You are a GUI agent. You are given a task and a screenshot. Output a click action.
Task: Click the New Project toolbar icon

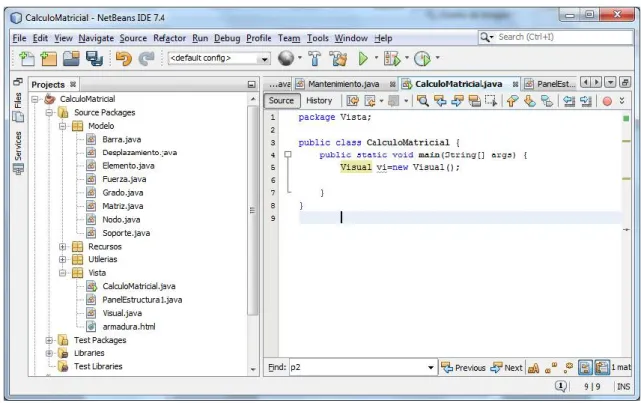click(49, 58)
